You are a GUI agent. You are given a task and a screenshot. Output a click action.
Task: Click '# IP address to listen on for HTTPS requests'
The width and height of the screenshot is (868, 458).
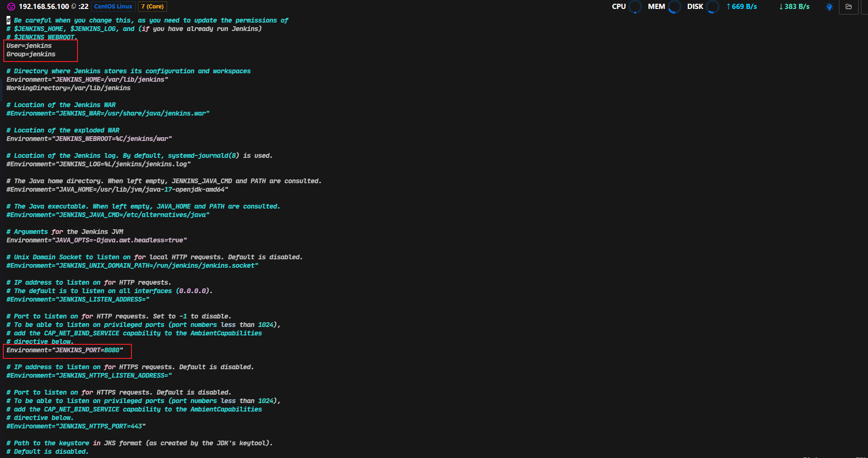[130, 367]
